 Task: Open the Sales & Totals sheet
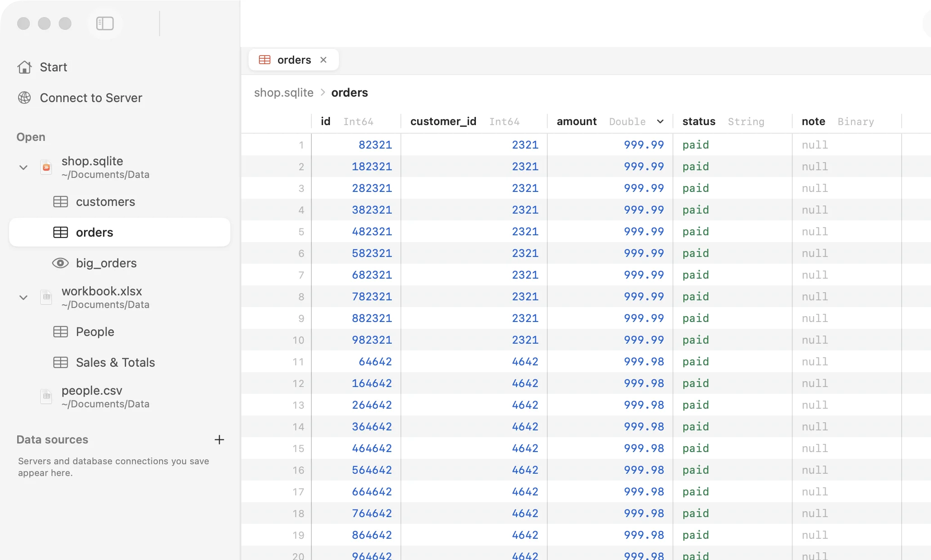120,363
